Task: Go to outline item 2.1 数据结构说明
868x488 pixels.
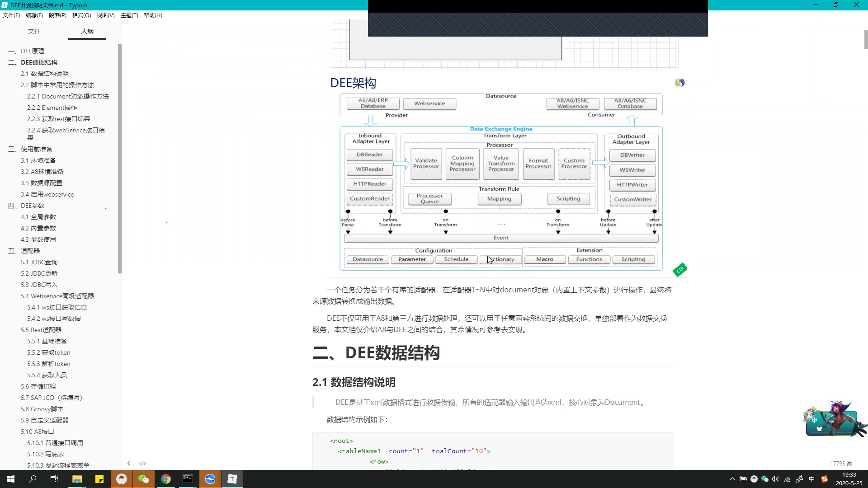Action: pyautogui.click(x=45, y=74)
